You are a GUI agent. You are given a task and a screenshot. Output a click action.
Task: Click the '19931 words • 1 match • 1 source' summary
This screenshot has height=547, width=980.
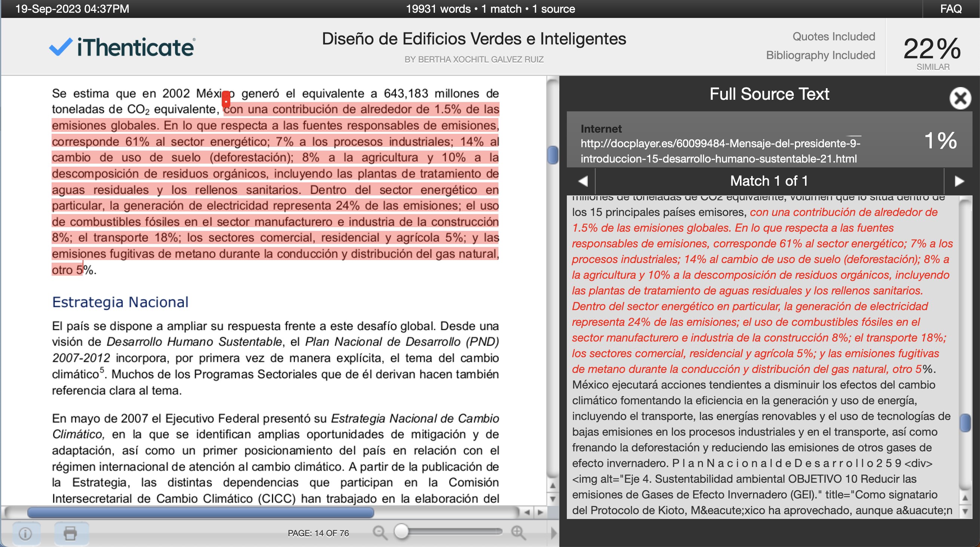point(490,8)
